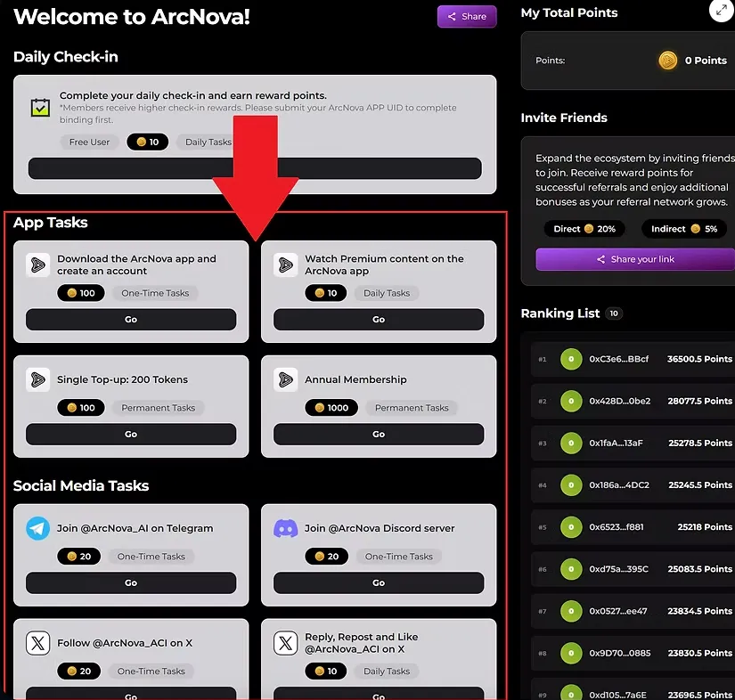This screenshot has height=700, width=735.
Task: Click the ArcNova icon beside Single Top-up
Action: (38, 379)
